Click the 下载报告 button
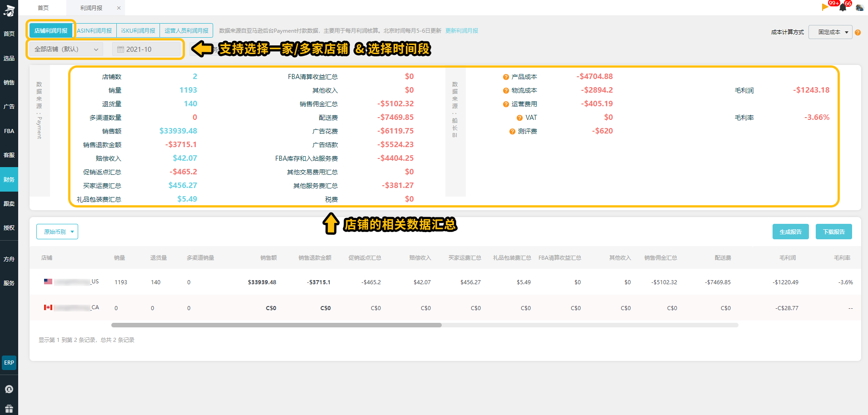Image resolution: width=868 pixels, height=415 pixels. [x=834, y=232]
